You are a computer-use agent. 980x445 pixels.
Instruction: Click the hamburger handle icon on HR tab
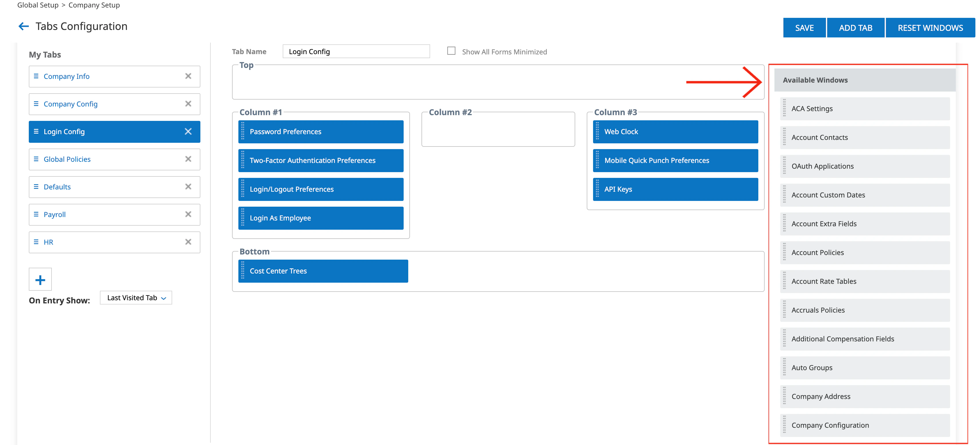pos(36,242)
